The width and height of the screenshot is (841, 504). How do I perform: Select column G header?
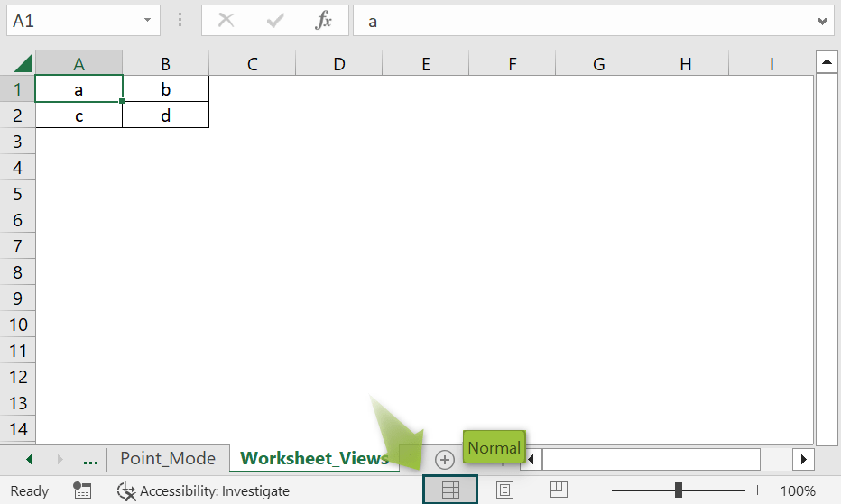pos(598,64)
